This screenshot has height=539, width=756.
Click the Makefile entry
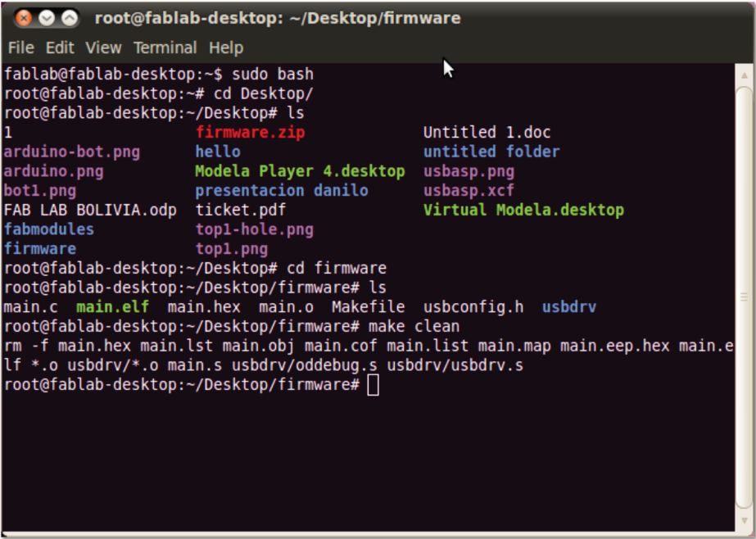[x=369, y=307]
